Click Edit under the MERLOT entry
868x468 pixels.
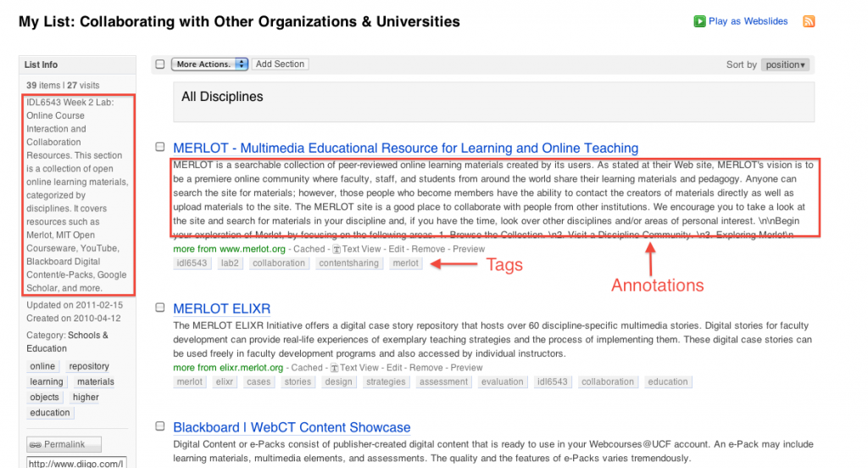[397, 249]
